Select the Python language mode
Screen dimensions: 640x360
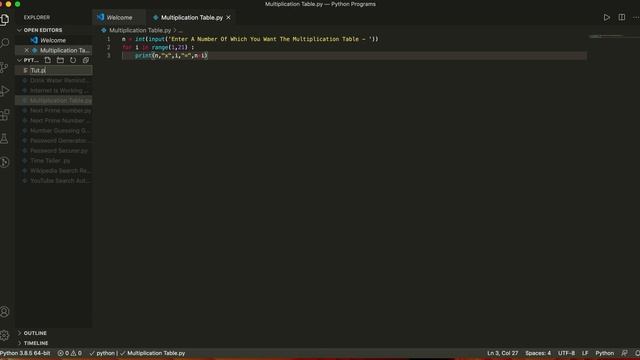point(604,353)
